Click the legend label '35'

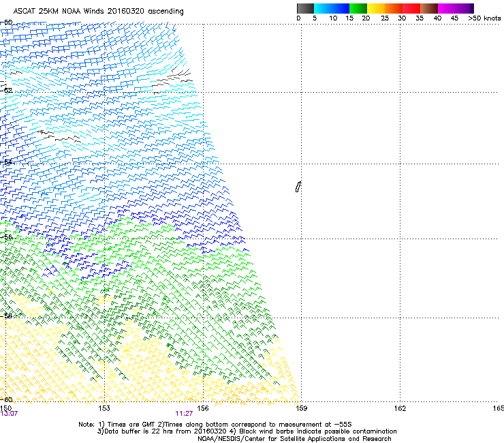(420, 18)
